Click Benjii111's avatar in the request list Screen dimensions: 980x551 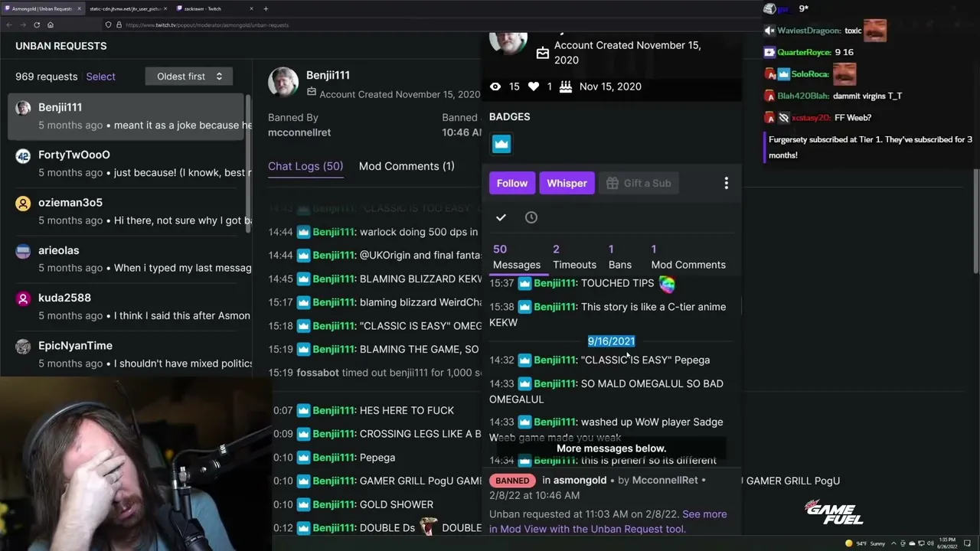[23, 108]
